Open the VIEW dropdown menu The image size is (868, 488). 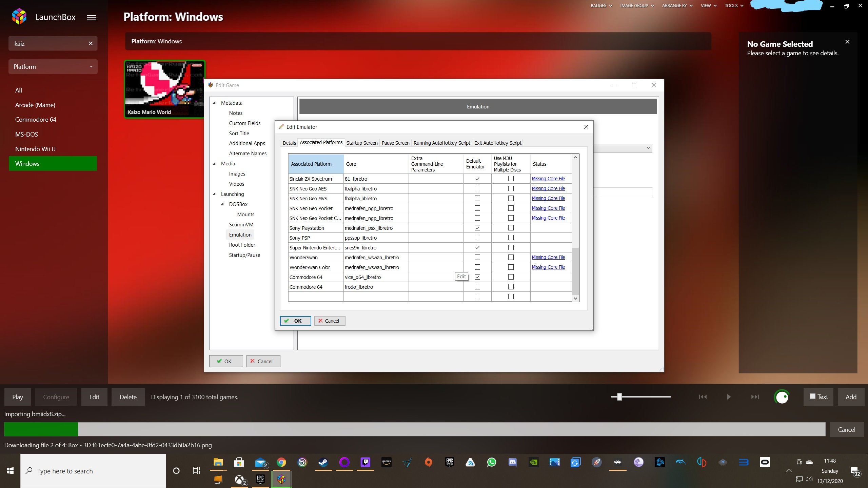709,6
